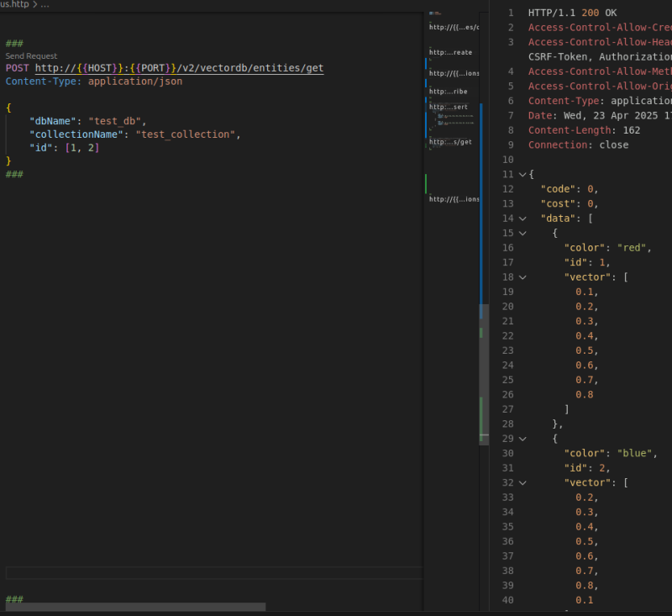Fold the blue entity object at line 29
The height and width of the screenshot is (616, 672).
(522, 439)
